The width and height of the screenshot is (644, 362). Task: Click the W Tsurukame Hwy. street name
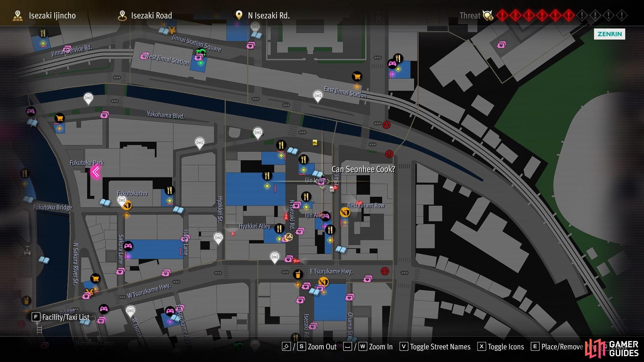pos(149,291)
